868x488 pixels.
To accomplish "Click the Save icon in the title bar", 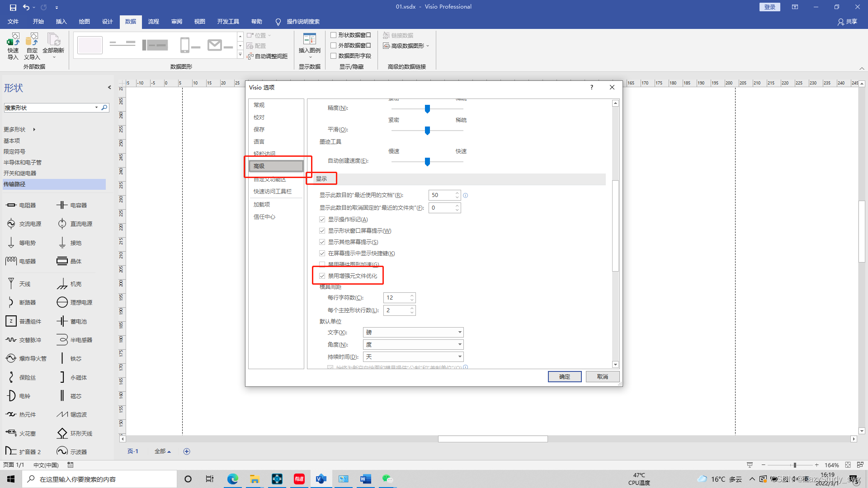I will pos(13,7).
